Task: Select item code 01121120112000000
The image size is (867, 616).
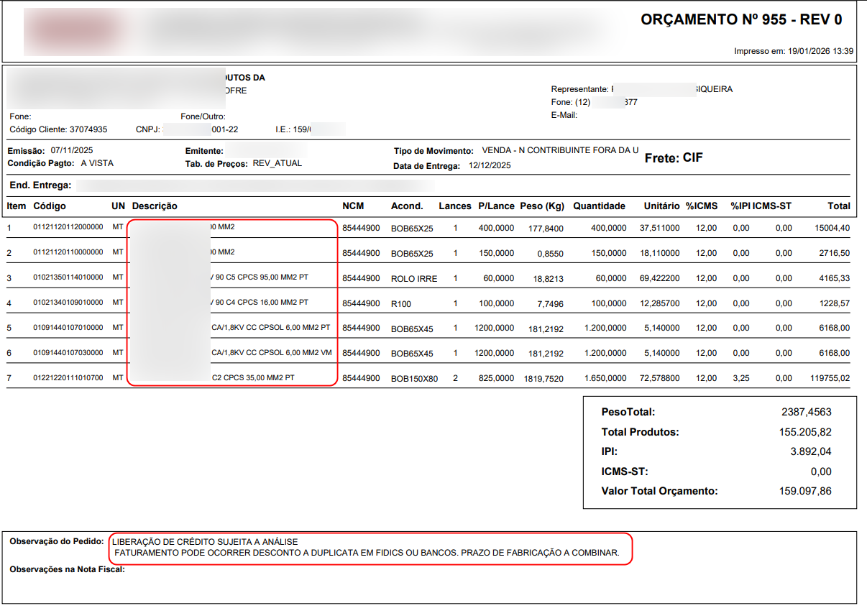Action: (68, 228)
